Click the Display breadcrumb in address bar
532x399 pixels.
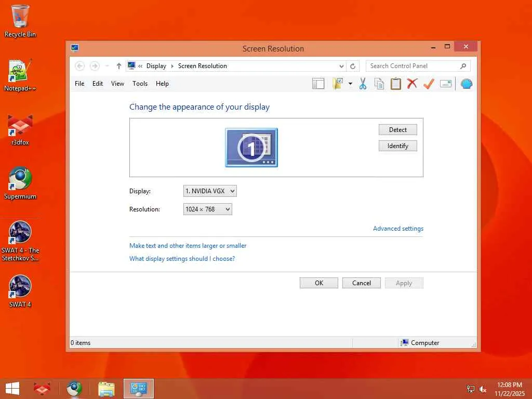156,66
